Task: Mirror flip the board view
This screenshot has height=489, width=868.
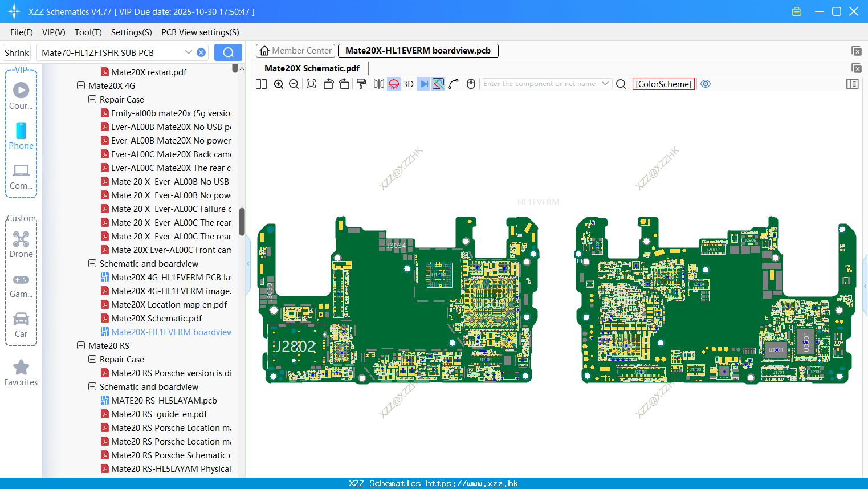Action: [x=379, y=84]
